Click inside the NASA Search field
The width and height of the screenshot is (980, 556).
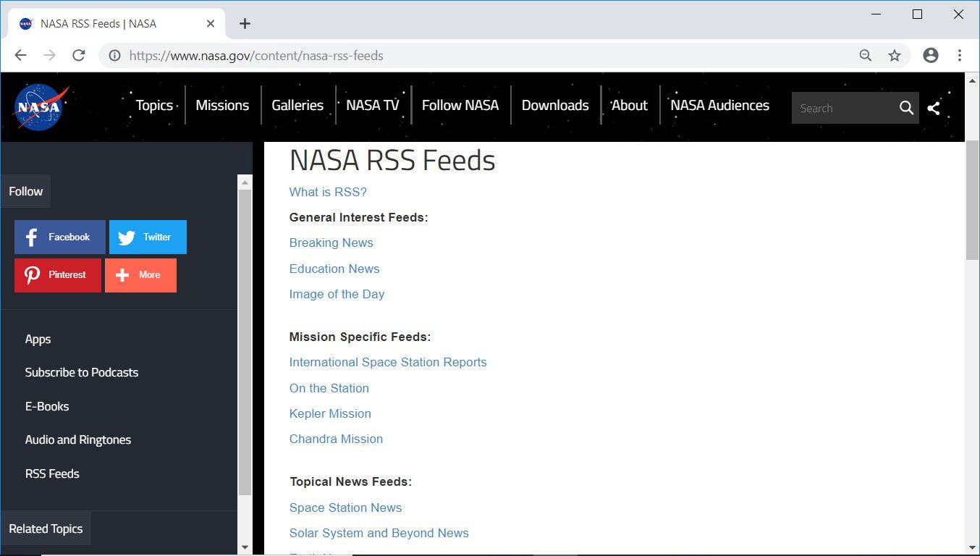tap(843, 109)
